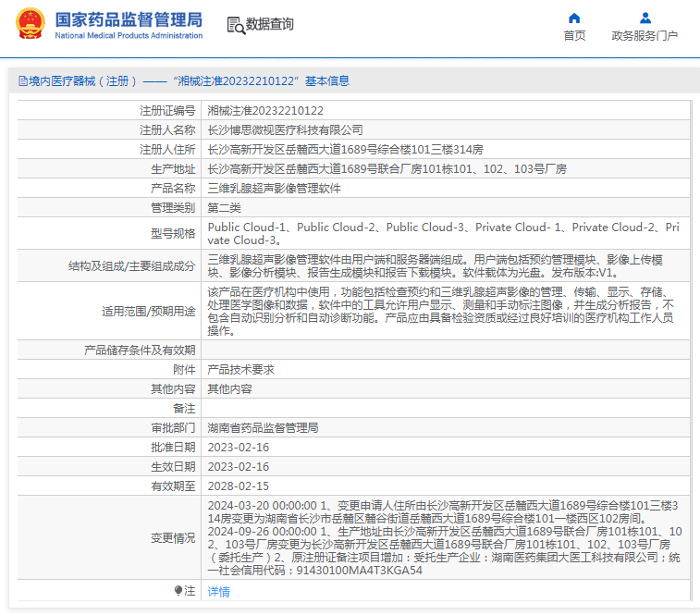The height and width of the screenshot is (615, 700).
Task: Click the home icon above 首页
Action: tap(574, 18)
